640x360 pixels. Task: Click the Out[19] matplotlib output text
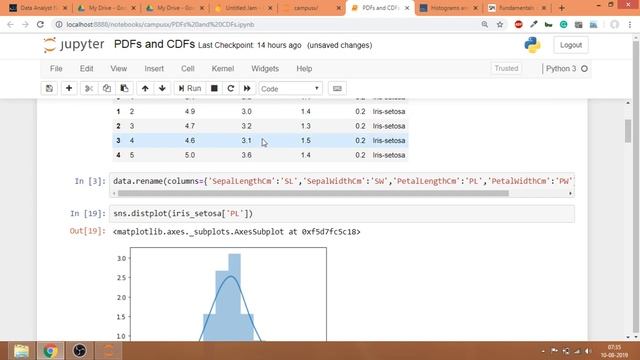pos(237,232)
